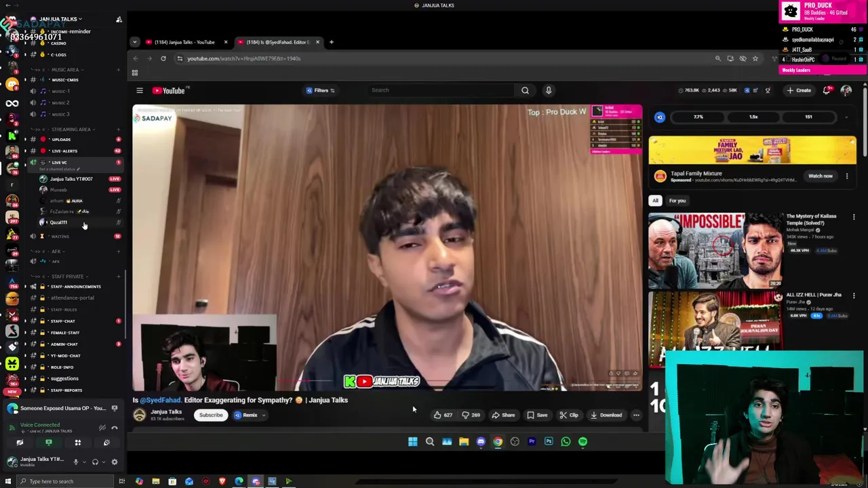Viewport: 868px width, 488px height.
Task: Select 1.5x speed option
Action: coord(753,117)
